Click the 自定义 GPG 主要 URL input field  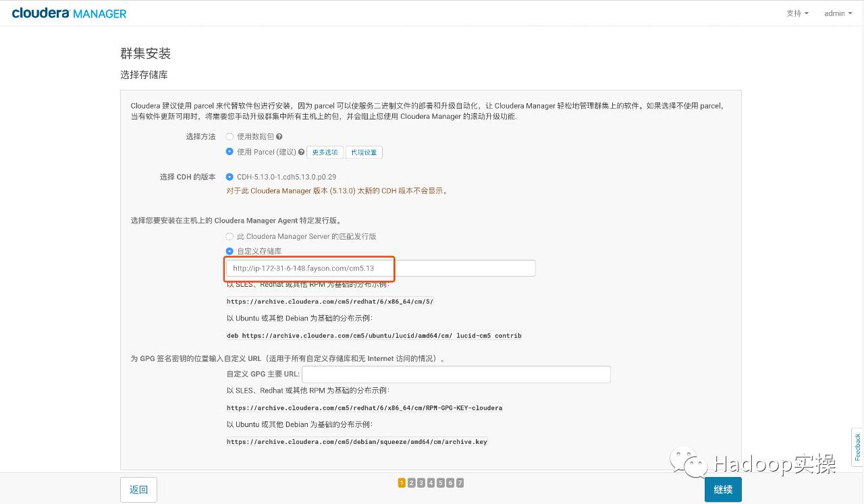click(456, 374)
